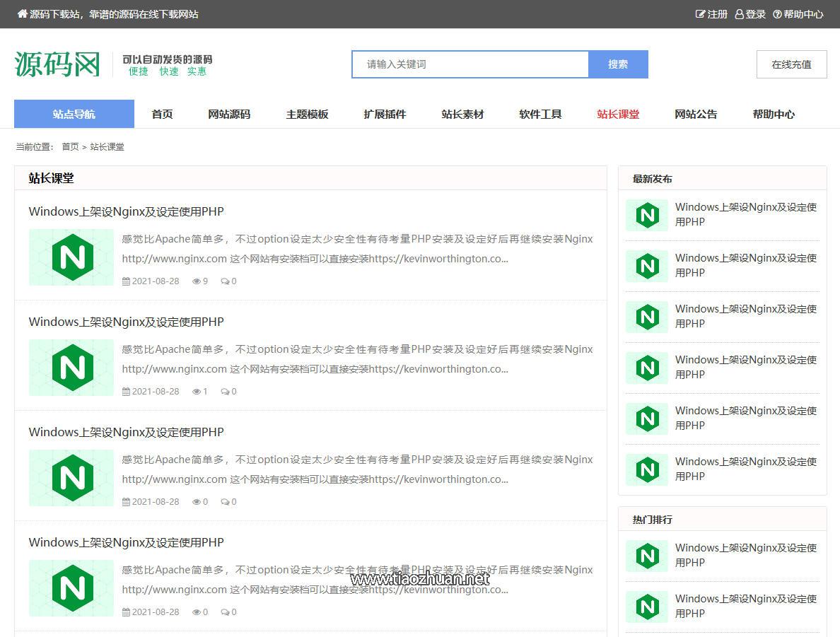This screenshot has width=840, height=637.
Task: Open article title above the 1-view entry
Action: [x=127, y=322]
